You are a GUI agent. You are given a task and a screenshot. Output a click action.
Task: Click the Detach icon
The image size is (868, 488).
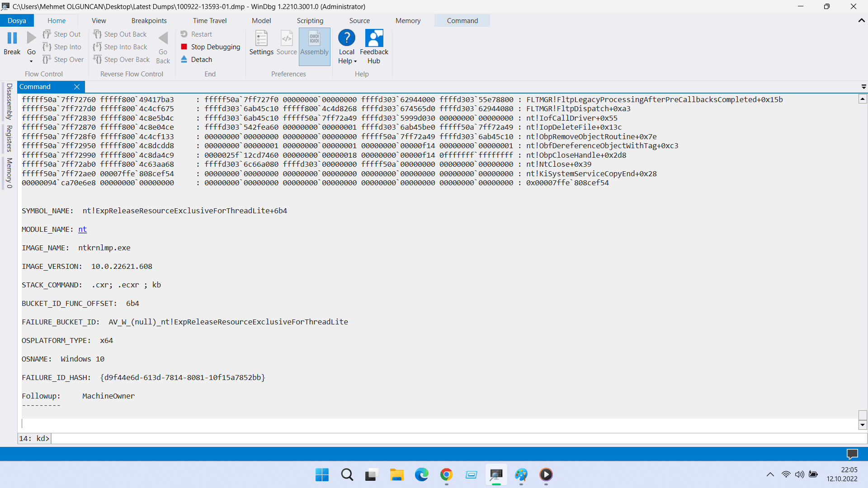(184, 60)
